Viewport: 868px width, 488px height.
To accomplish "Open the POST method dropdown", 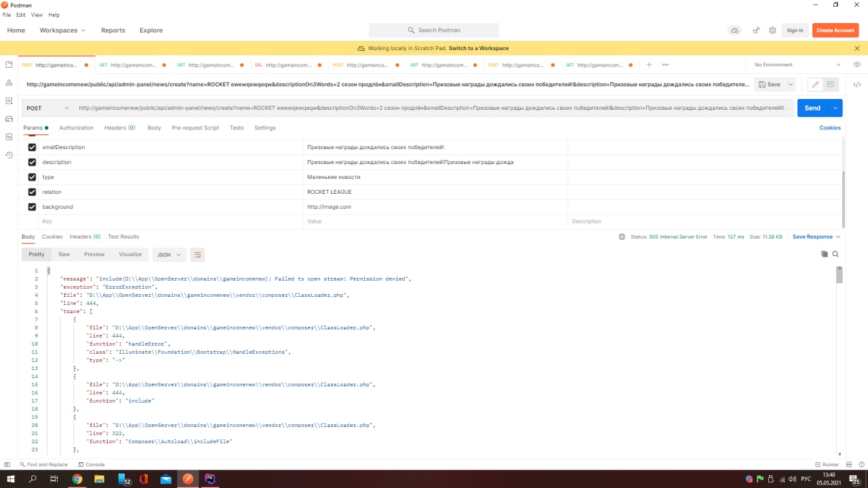I will tap(47, 108).
